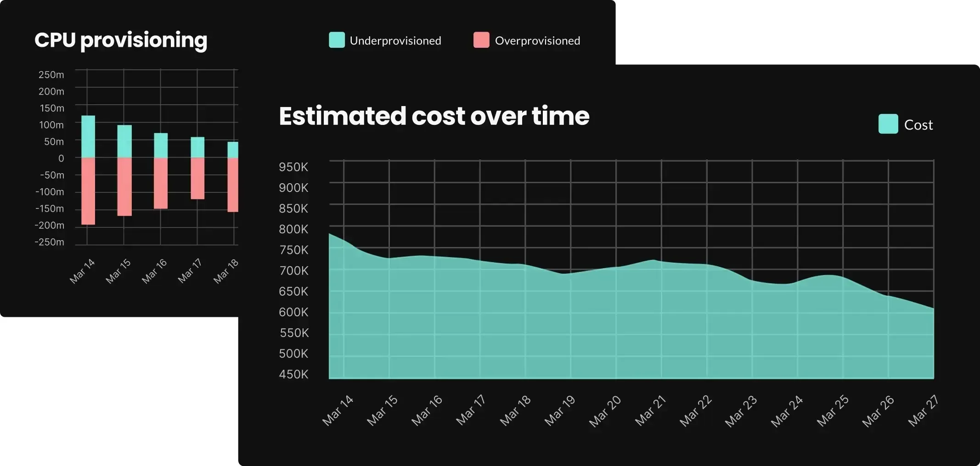Click the CPU provisioning chart title
Image resolution: width=980 pixels, height=466 pixels.
(x=121, y=40)
